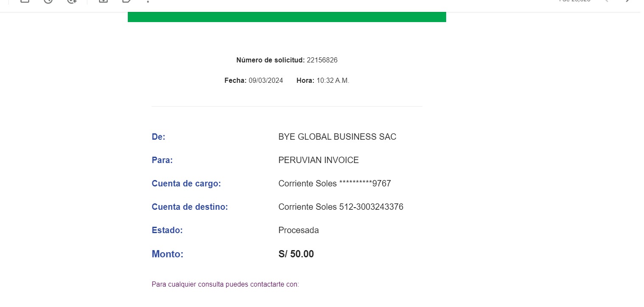Add this email to Tasks
This screenshot has width=644, height=307.
72,1
